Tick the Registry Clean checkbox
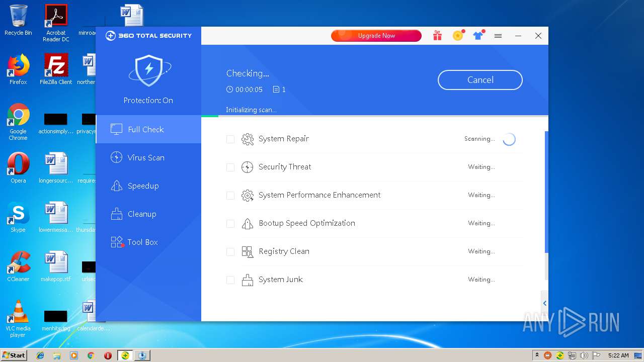 tap(230, 252)
